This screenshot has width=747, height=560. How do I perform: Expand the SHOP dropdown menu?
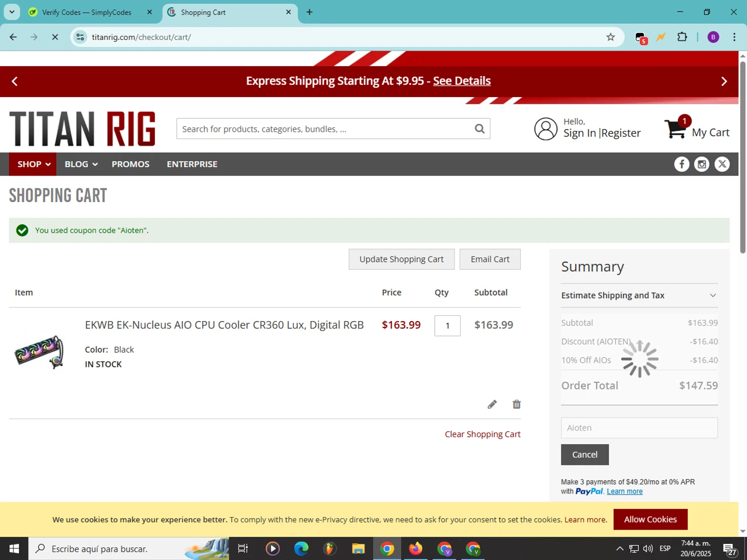(34, 164)
